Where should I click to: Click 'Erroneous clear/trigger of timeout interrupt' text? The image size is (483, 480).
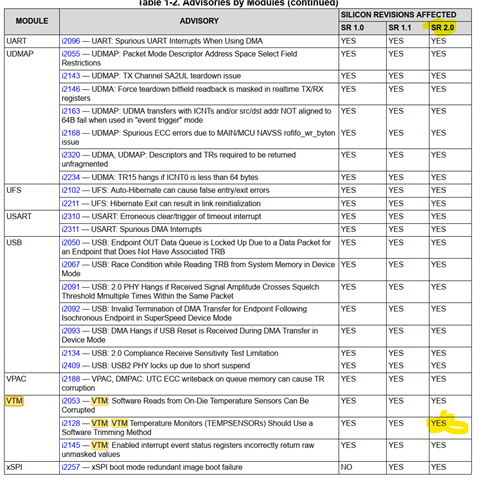coord(191,217)
